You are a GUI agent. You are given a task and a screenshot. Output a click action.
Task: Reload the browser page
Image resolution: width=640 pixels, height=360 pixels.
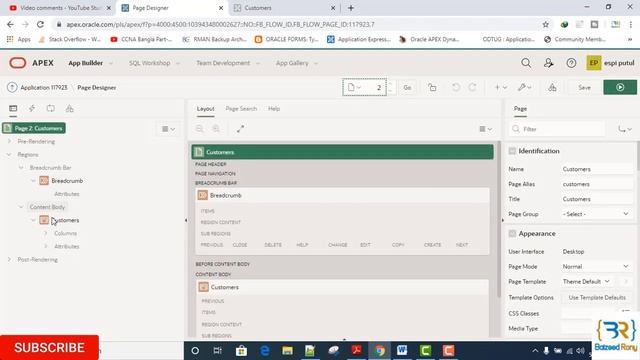pyautogui.click(x=40, y=24)
